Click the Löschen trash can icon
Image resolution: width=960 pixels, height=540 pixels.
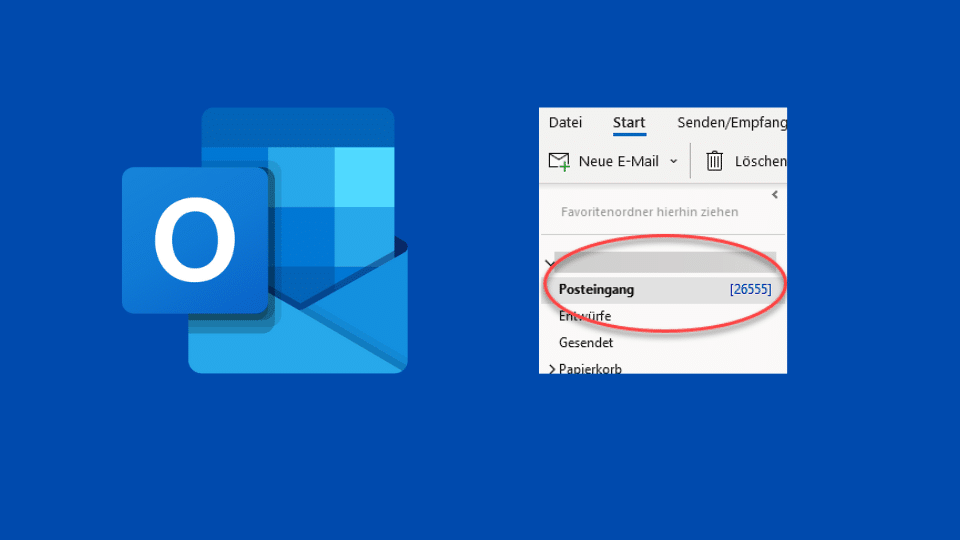[x=714, y=161]
